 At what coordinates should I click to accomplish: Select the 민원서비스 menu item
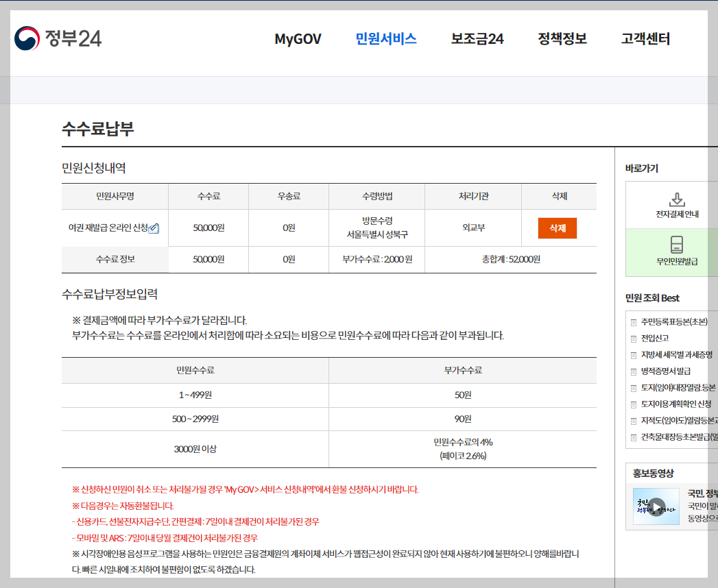click(385, 39)
